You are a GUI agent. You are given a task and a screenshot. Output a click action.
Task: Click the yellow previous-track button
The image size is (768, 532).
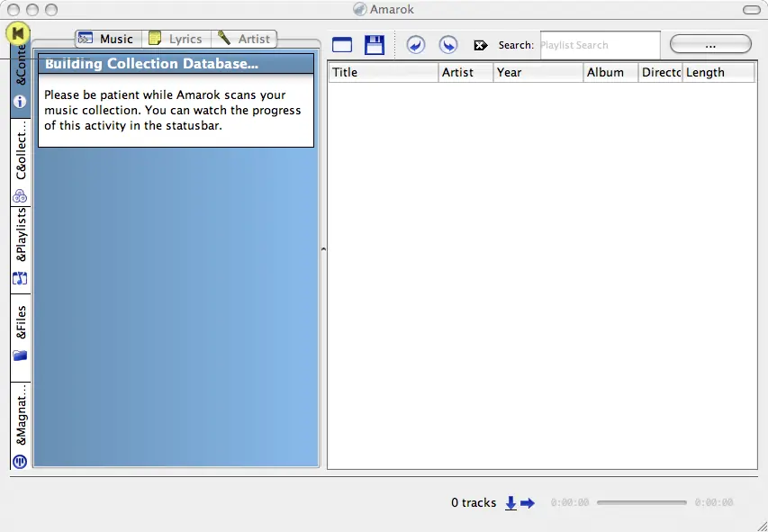point(18,33)
